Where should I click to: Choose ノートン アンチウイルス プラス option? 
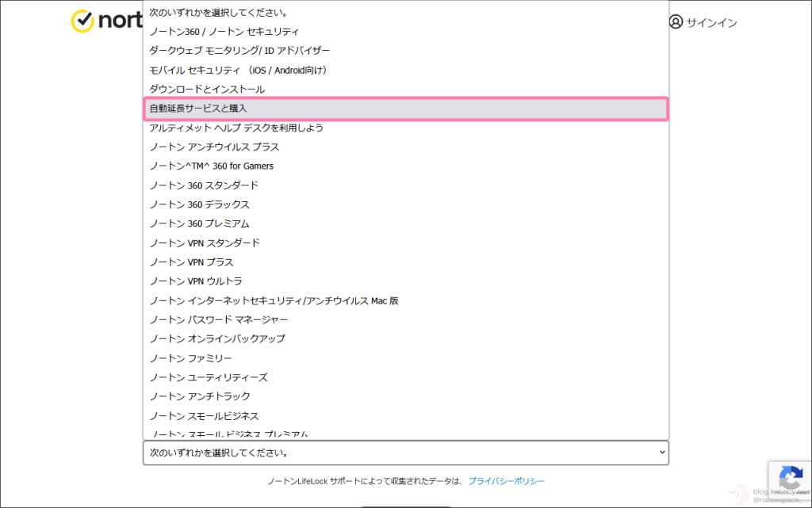pyautogui.click(x=214, y=147)
